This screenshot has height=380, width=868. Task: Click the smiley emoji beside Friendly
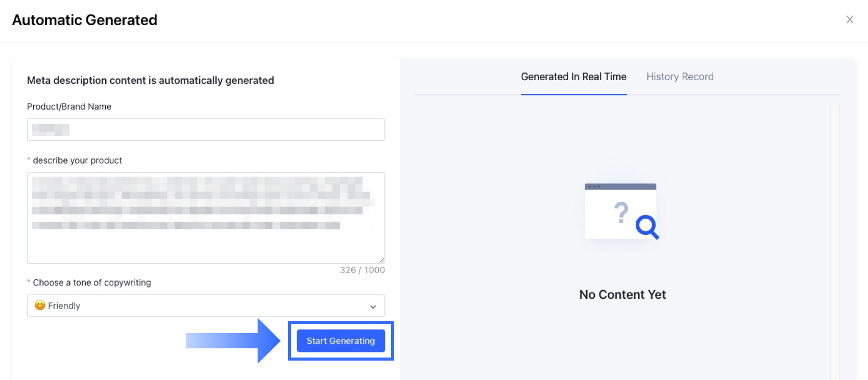coord(40,305)
